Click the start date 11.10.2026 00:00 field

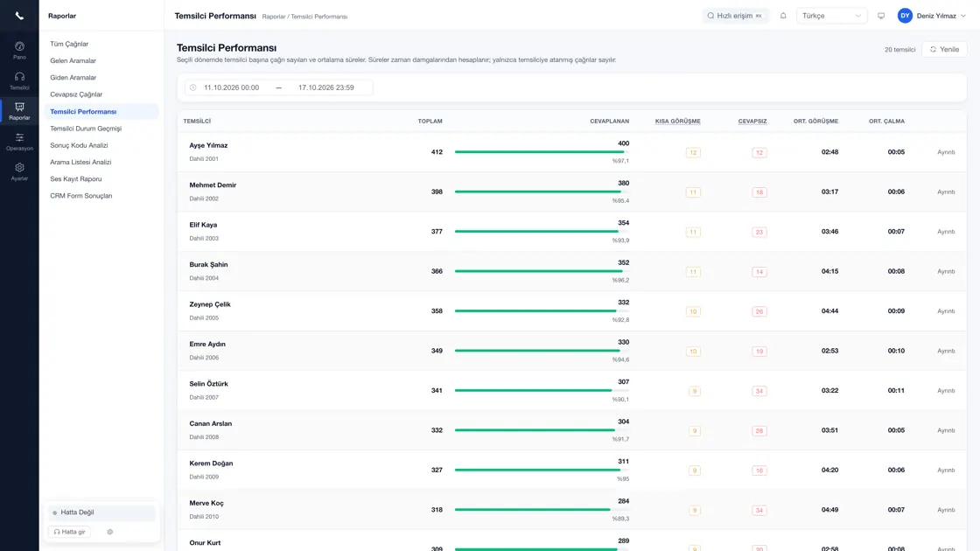(x=231, y=87)
